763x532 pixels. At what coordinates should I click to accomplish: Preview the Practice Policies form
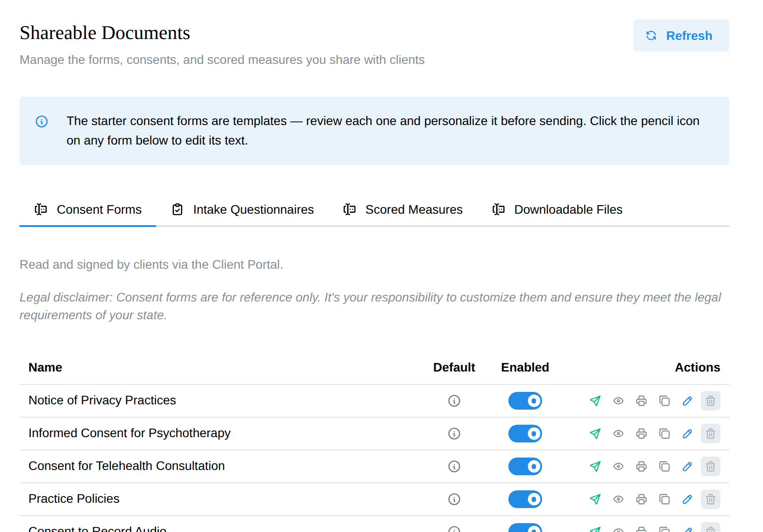[618, 499]
